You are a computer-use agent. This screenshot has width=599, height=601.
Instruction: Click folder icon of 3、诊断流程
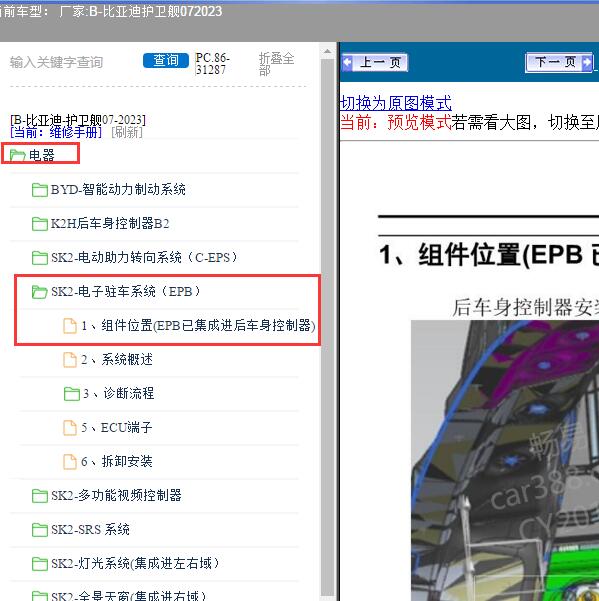pyautogui.click(x=72, y=394)
